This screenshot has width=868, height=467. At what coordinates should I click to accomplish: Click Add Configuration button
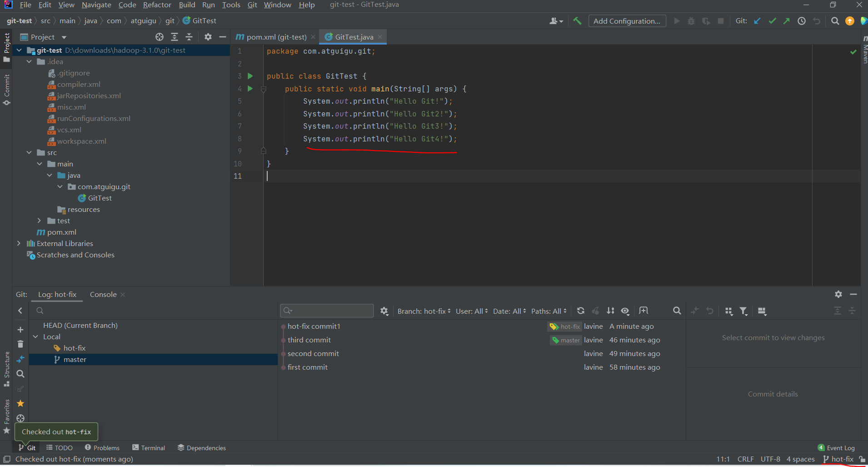pos(627,21)
